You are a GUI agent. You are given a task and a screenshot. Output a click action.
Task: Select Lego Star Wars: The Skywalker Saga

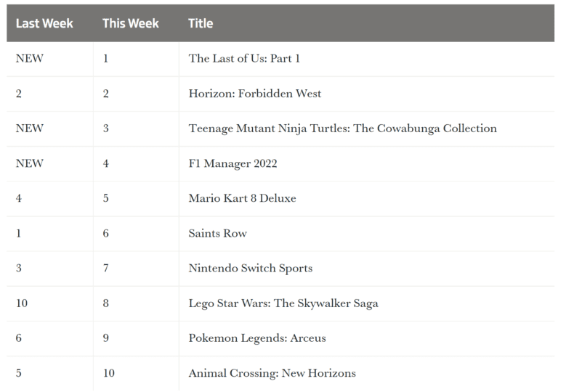tap(283, 303)
